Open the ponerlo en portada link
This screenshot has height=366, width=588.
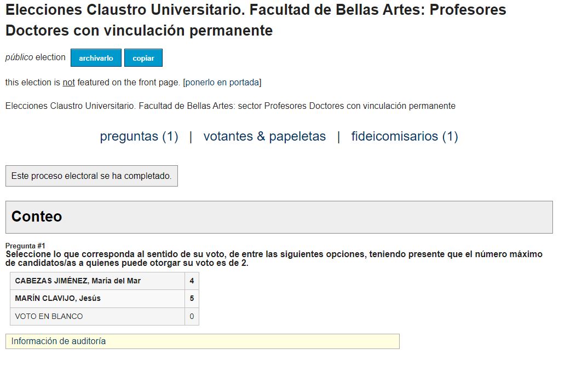(x=222, y=83)
